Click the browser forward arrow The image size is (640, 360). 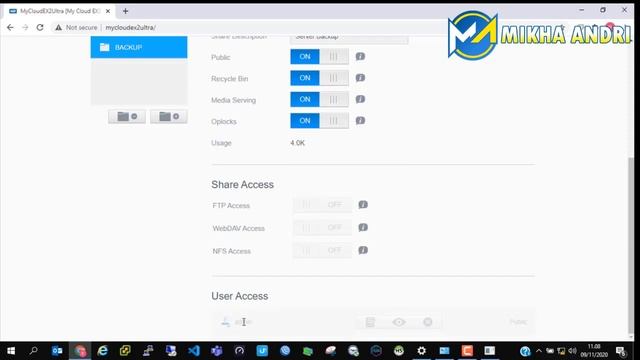[x=25, y=27]
